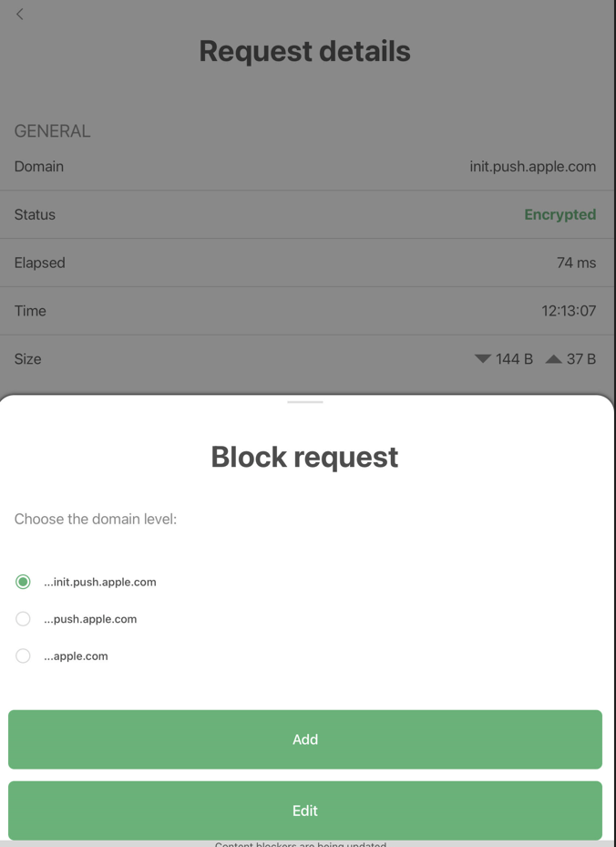
Task: Select the ...init.push.apple.com radio option
Action: point(24,582)
